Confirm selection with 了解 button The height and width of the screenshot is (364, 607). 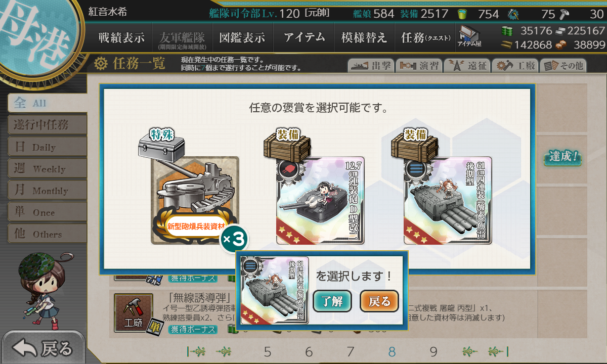(x=332, y=302)
